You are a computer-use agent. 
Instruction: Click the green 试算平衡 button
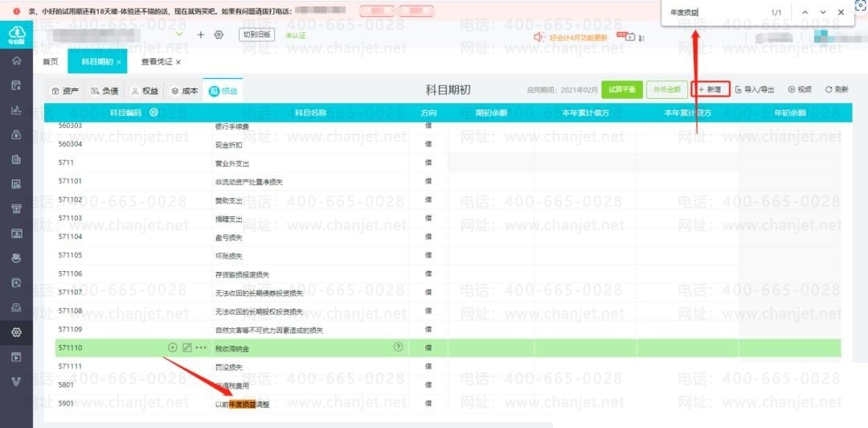pos(622,89)
